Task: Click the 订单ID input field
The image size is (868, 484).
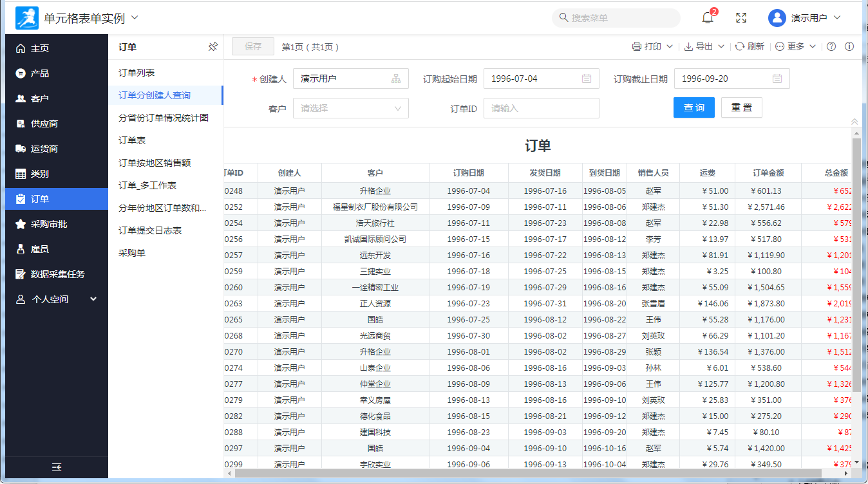Action: click(x=541, y=108)
